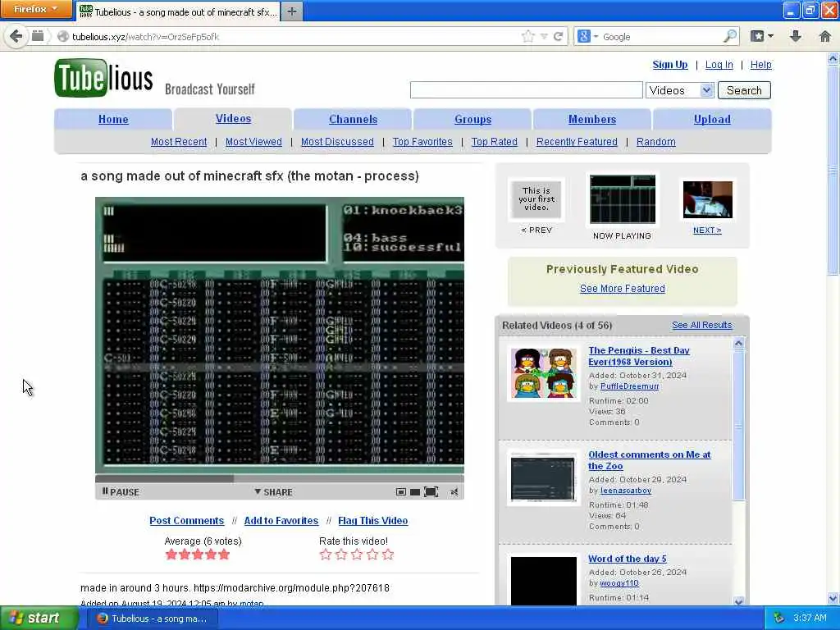Click the next video thumbnail

coord(708,199)
